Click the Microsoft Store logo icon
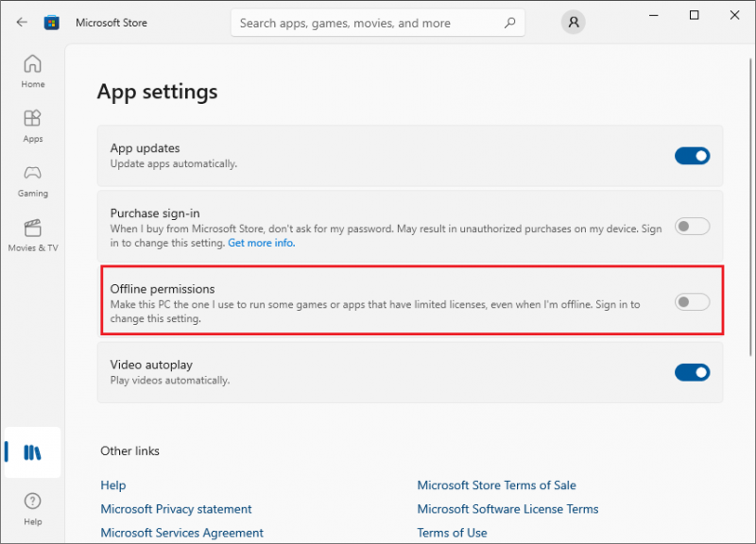Viewport: 756px width, 544px height. click(52, 23)
